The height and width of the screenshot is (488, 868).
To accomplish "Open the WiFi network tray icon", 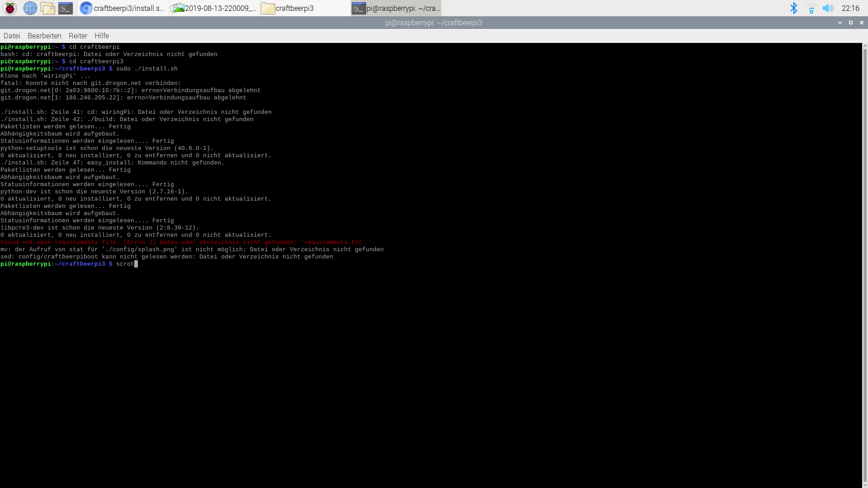I will [811, 8].
